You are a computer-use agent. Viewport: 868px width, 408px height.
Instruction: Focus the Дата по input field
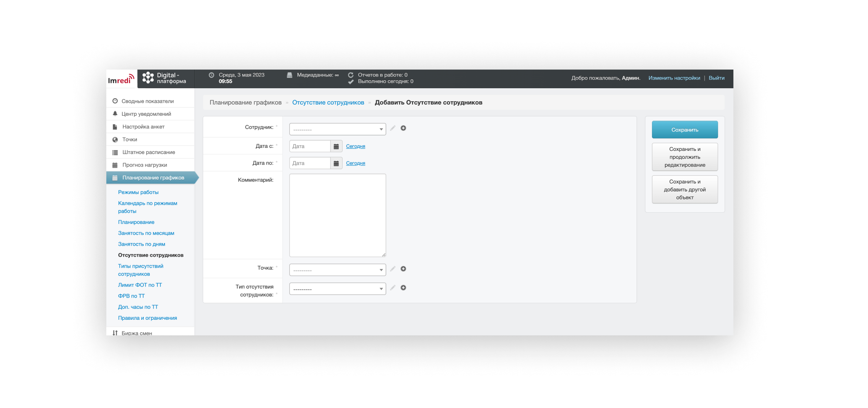[310, 163]
